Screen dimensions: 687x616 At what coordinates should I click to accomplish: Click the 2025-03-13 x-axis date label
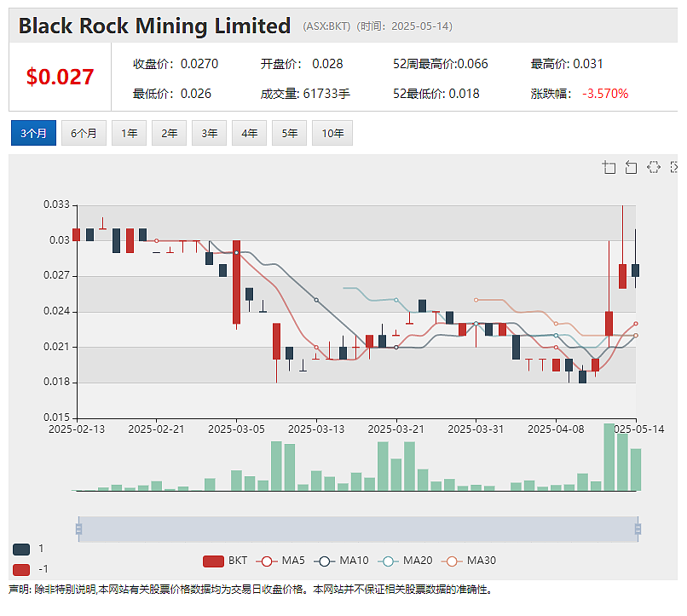tap(316, 429)
